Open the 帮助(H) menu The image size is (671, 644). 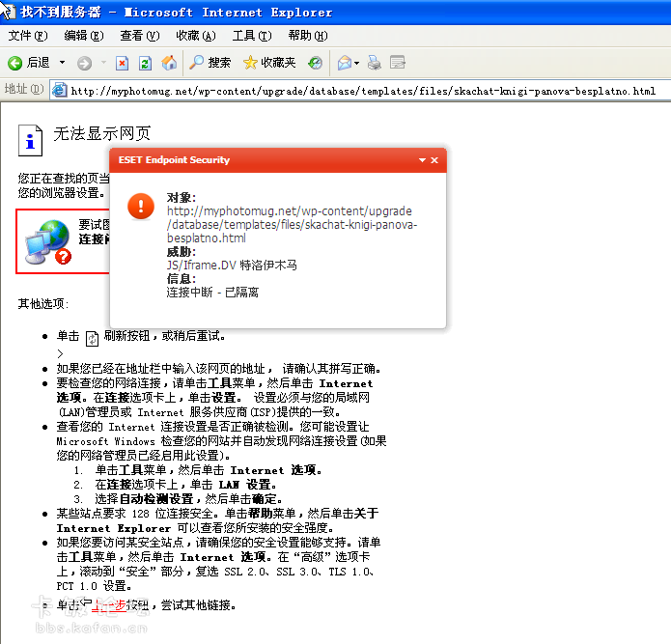pos(307,36)
